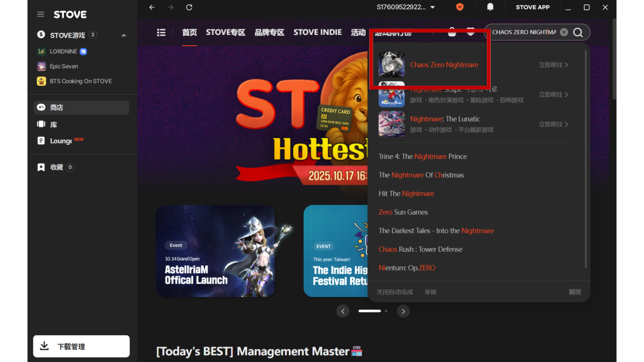Click the orange security shield icon
This screenshot has height=362, width=644.
[x=460, y=7]
